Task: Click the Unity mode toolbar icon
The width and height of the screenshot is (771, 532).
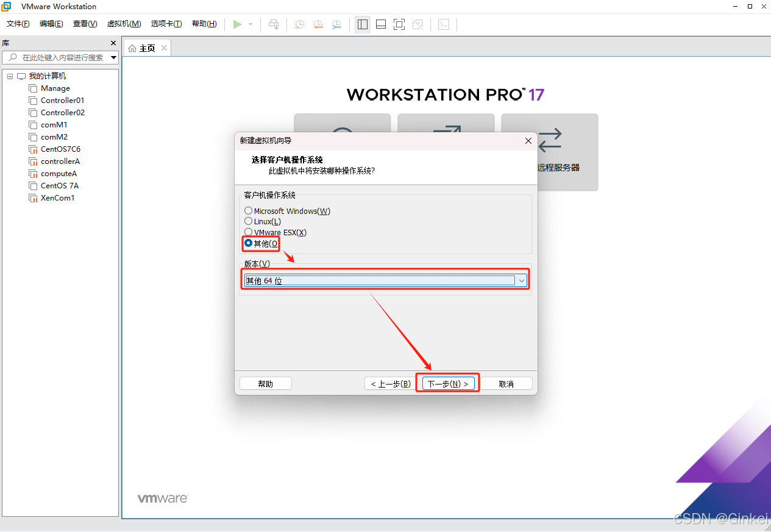Action: click(x=417, y=24)
